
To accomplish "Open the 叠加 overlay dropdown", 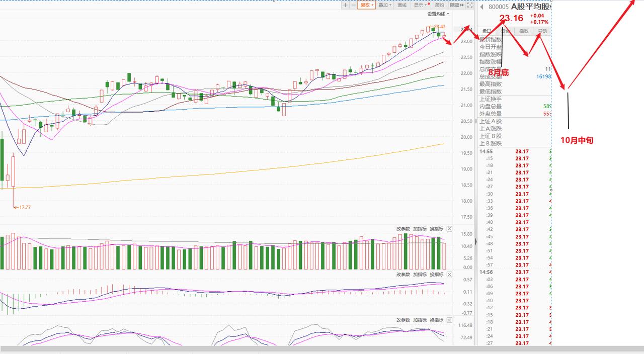I will (x=385, y=5).
